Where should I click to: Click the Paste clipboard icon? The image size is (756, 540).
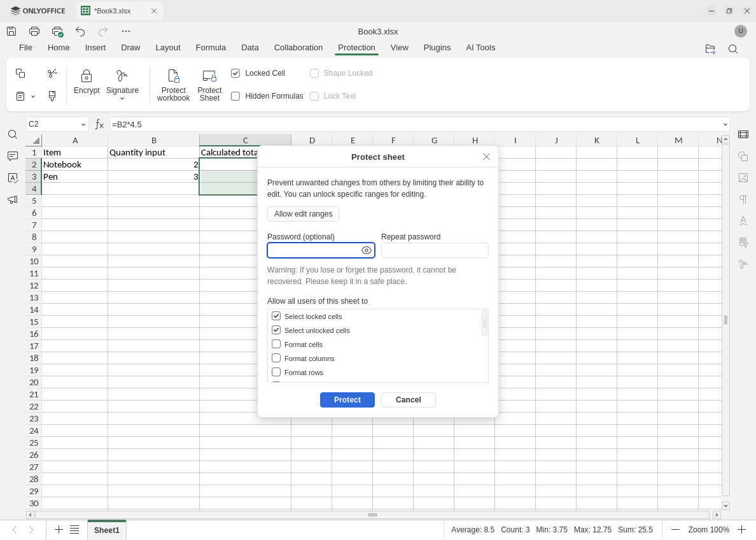point(20,96)
